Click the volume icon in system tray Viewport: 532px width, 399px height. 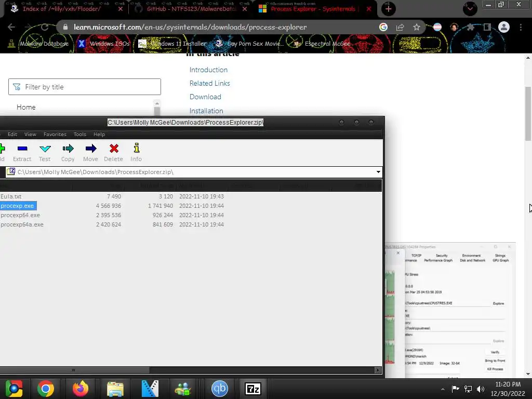coord(480,389)
